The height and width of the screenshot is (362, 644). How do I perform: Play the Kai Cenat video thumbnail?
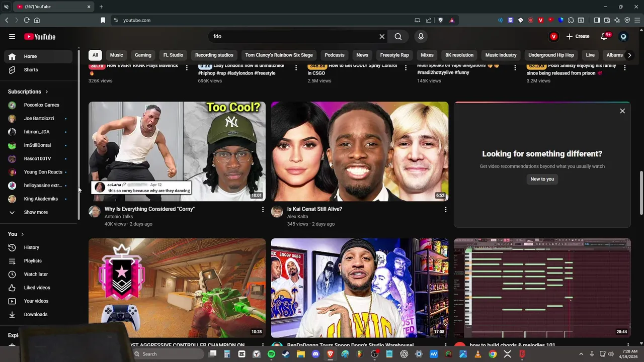coord(360,151)
